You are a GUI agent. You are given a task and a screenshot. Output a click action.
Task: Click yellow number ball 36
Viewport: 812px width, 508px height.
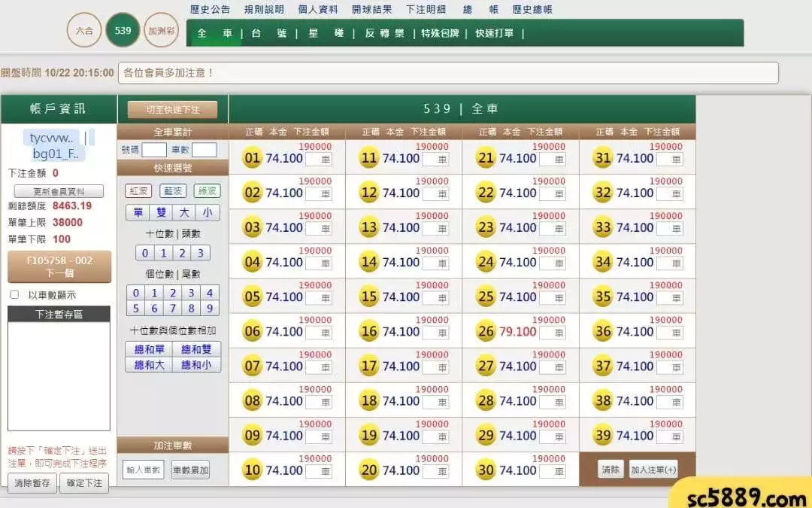click(x=603, y=331)
